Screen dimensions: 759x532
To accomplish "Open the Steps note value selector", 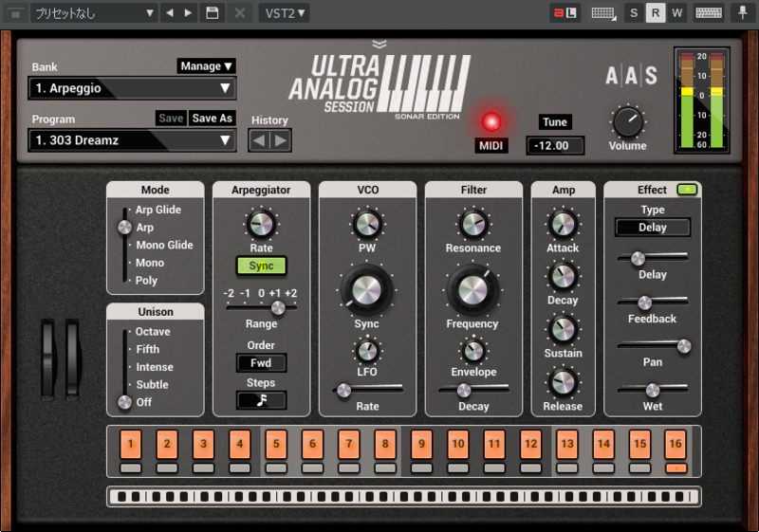I will click(x=262, y=400).
